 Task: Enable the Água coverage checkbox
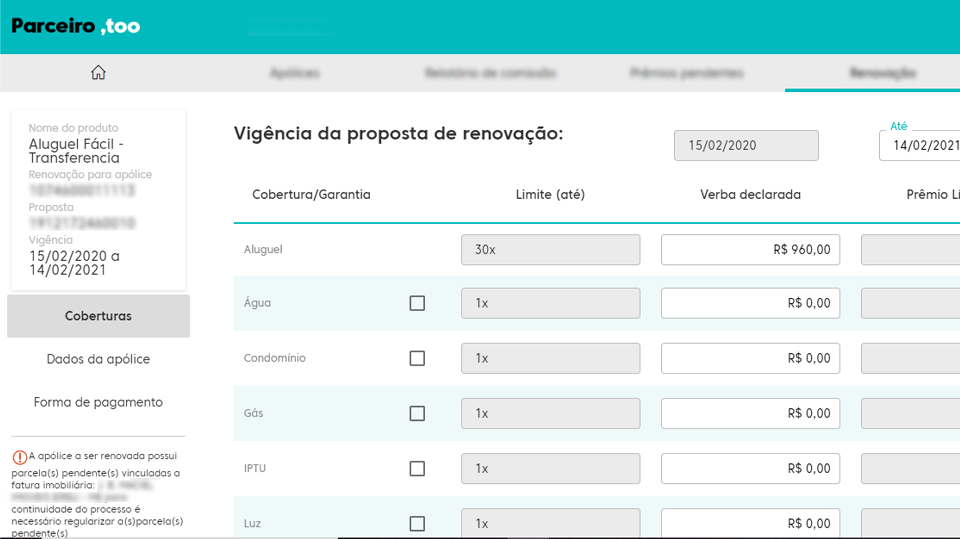click(417, 303)
